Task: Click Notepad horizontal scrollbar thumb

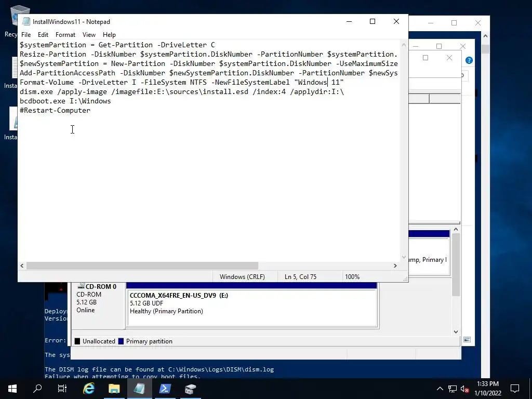Action: 142,265
